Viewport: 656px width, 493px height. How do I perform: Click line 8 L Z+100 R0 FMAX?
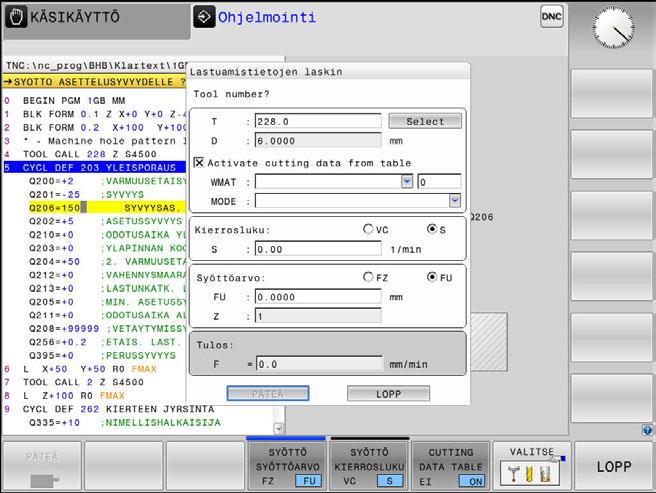tap(64, 395)
